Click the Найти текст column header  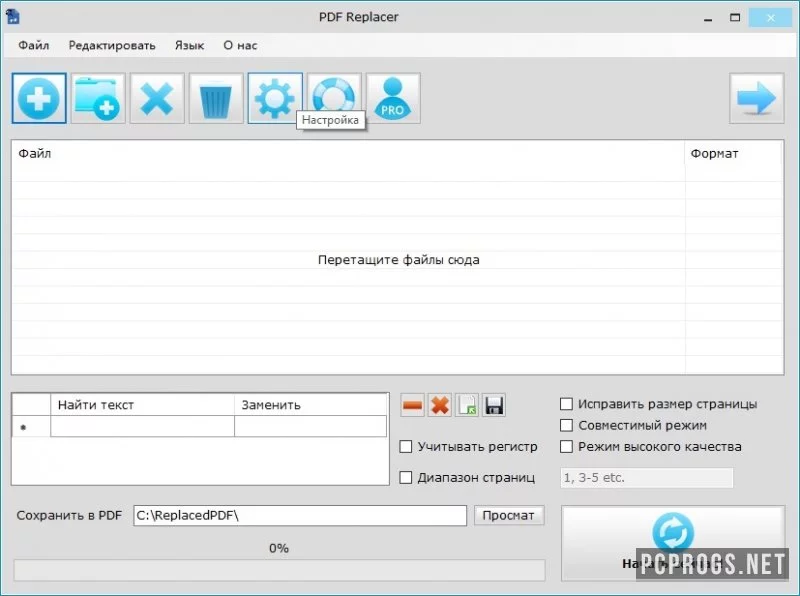pyautogui.click(x=142, y=405)
